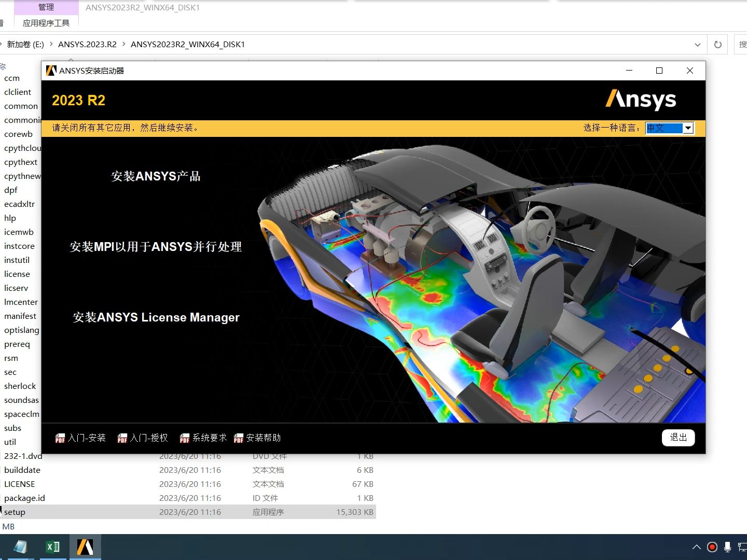Select the builddate file

22,470
